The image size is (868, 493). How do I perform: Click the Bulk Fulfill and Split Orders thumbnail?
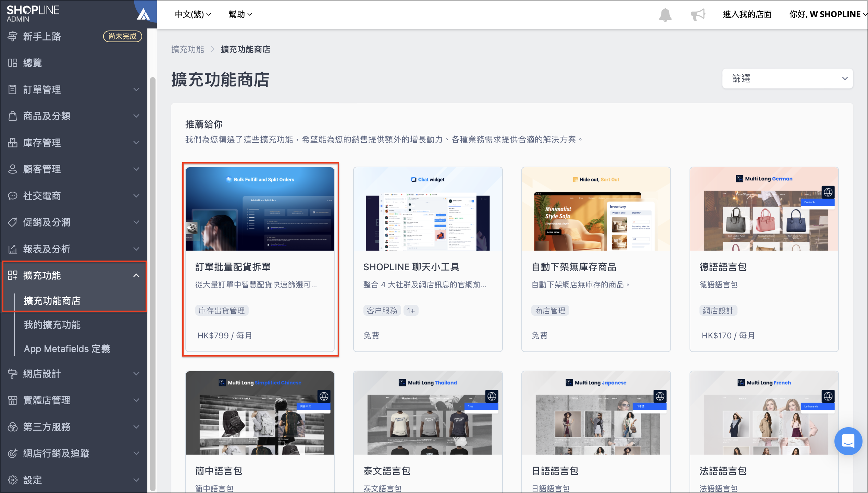260,209
